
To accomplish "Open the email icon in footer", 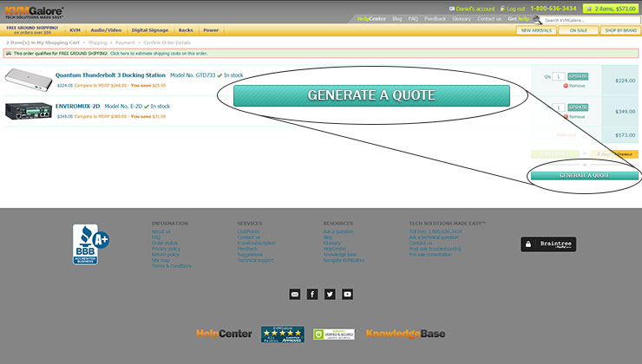I will pyautogui.click(x=294, y=295).
